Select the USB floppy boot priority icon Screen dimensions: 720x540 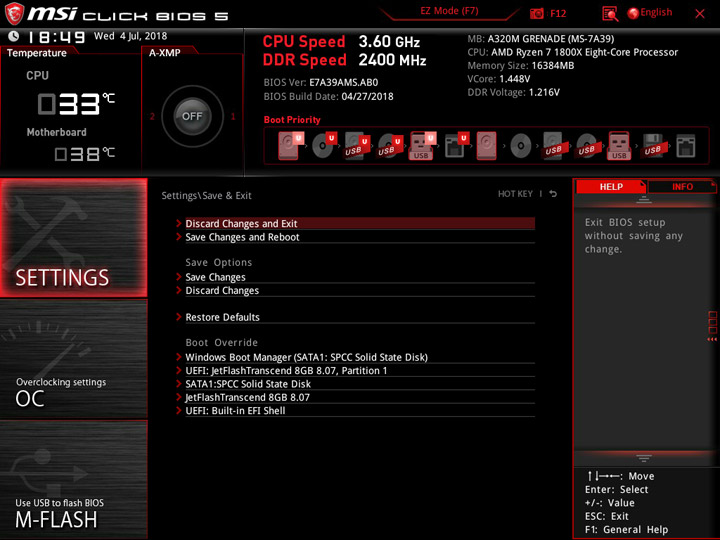[653, 146]
